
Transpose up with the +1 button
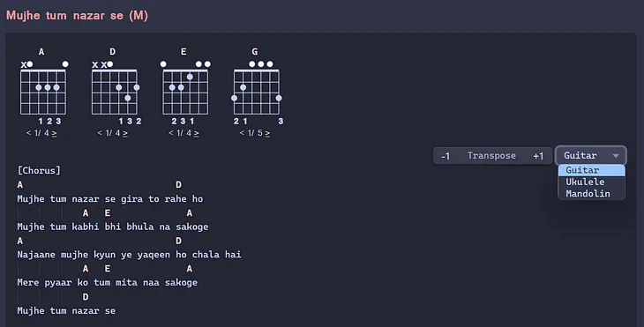pos(538,156)
